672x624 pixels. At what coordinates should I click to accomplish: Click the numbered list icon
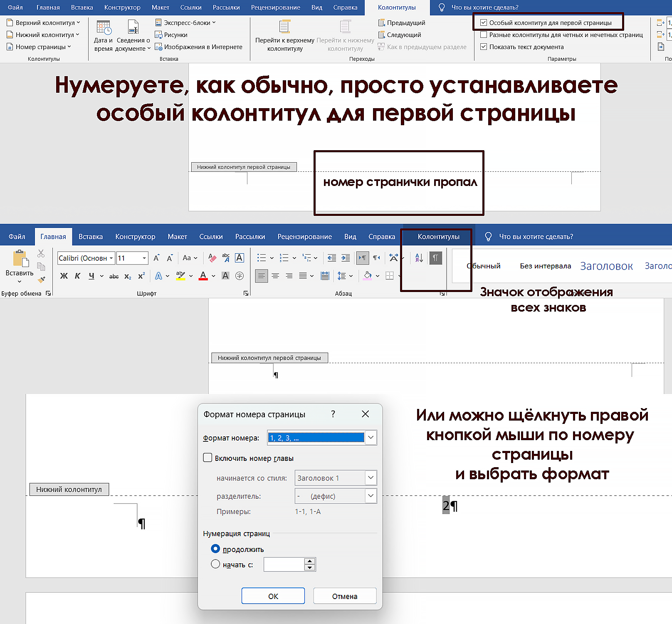(x=284, y=258)
